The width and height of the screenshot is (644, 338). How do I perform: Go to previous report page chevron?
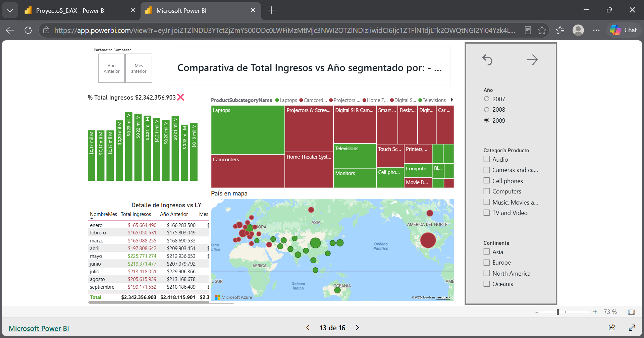(x=308, y=328)
